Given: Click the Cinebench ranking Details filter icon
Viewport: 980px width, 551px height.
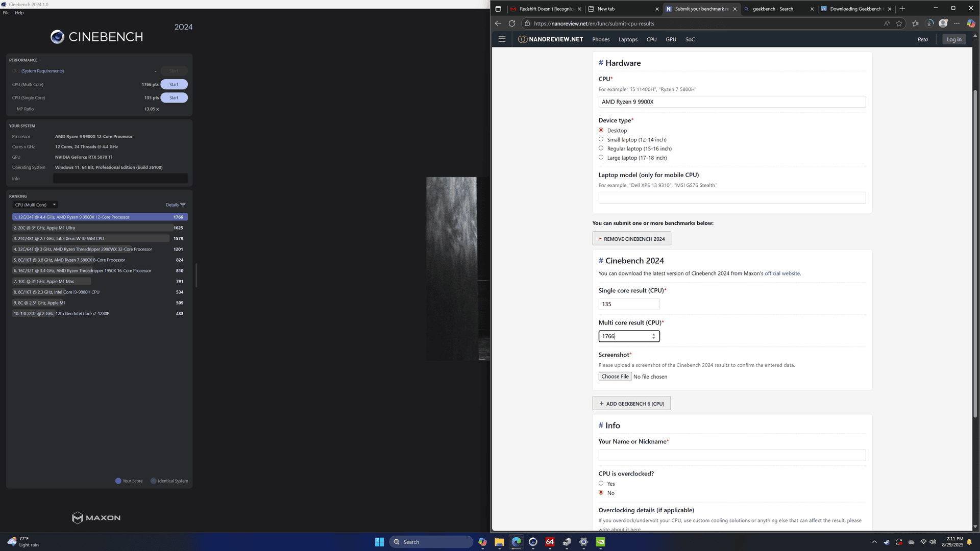Looking at the screenshot, I should (x=183, y=205).
